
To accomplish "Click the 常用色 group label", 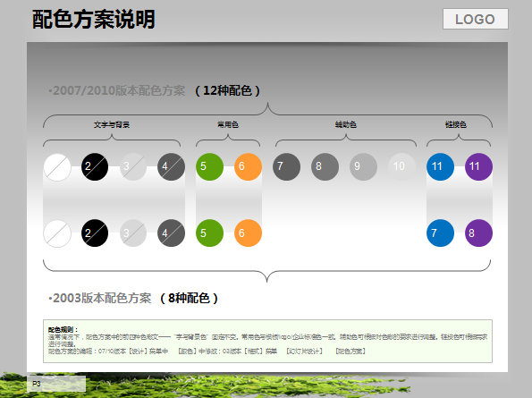I will tap(228, 125).
